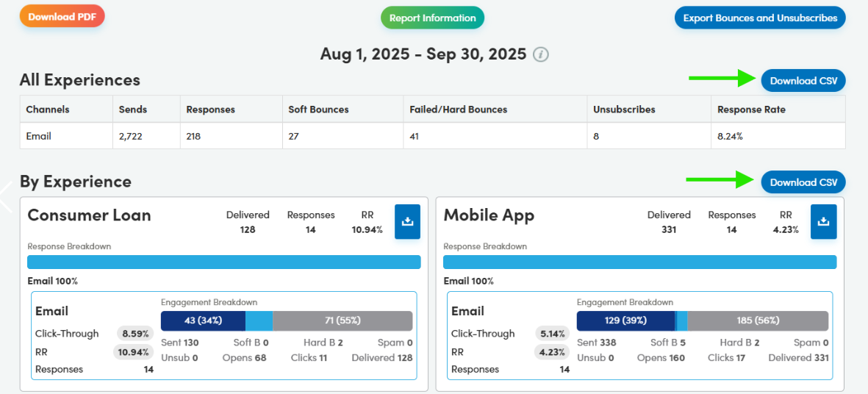Viewport: 868px width, 394px height.
Task: Click Consumer Loan's Response Breakdown bar
Action: tap(223, 262)
